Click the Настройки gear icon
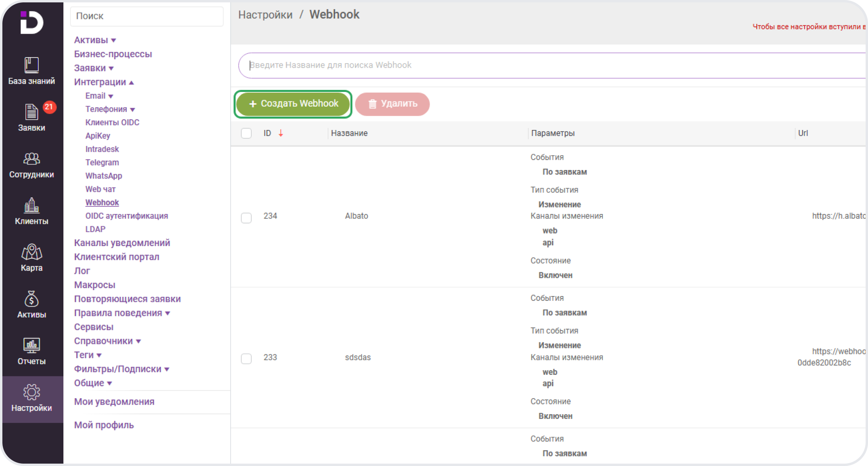 tap(31, 393)
